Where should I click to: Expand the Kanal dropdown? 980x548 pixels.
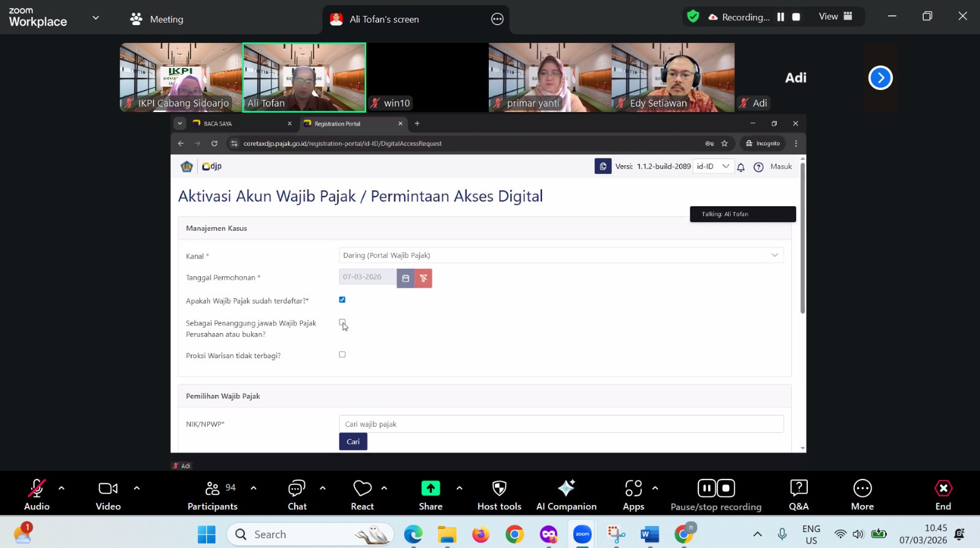point(560,255)
